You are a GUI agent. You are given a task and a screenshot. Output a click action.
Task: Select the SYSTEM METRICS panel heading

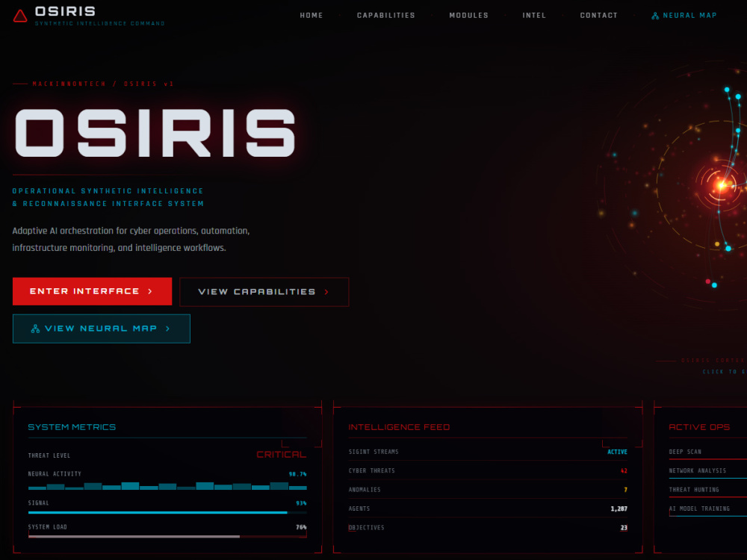(x=72, y=427)
